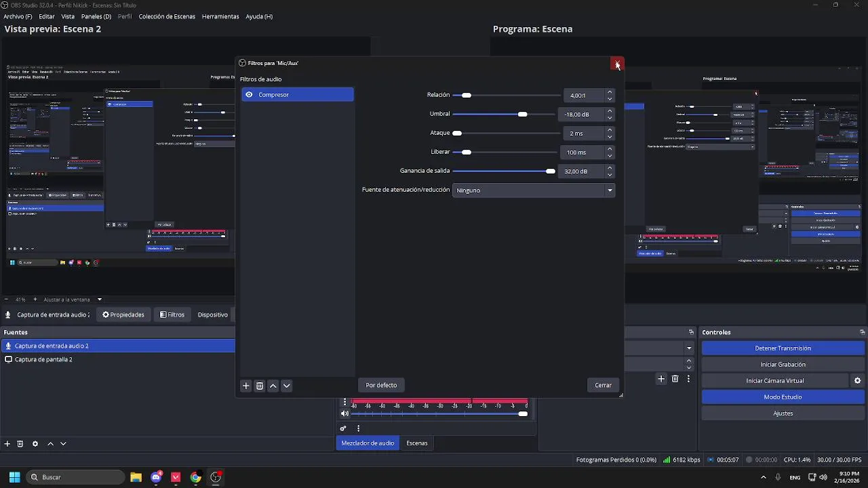
Task: Open the preview scaling dropdown arrow
Action: [100, 300]
